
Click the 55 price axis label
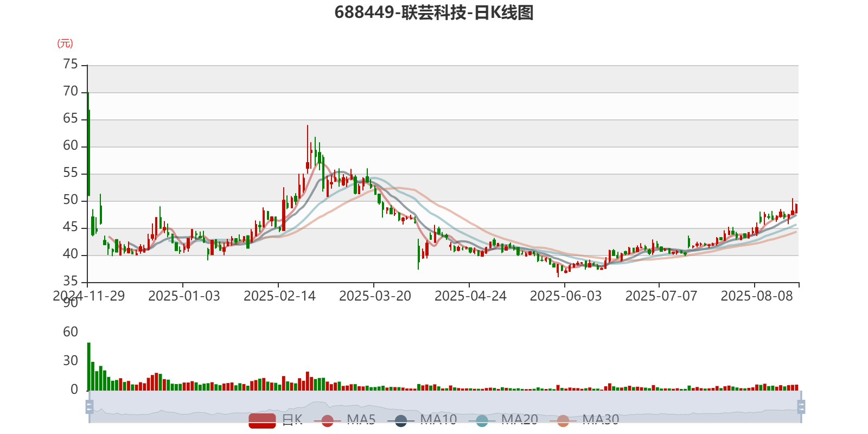coord(71,173)
